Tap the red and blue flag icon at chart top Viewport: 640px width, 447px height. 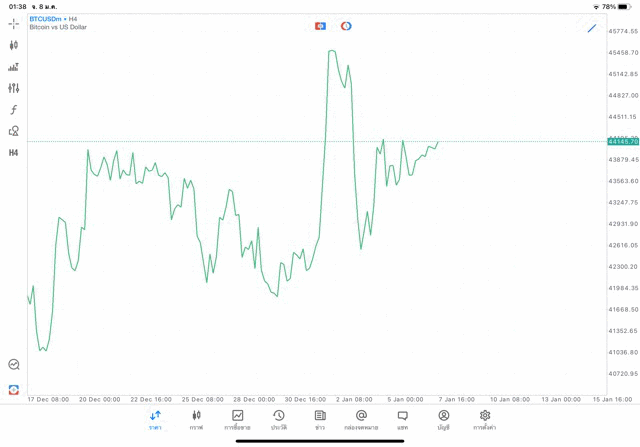pos(320,26)
